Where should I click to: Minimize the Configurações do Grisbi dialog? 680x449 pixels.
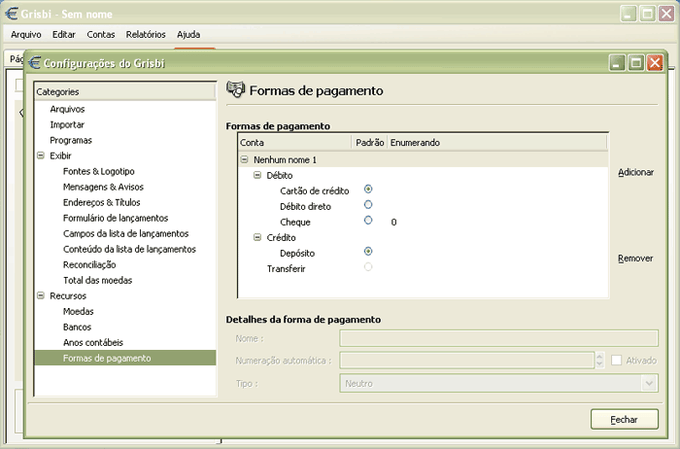(618, 63)
